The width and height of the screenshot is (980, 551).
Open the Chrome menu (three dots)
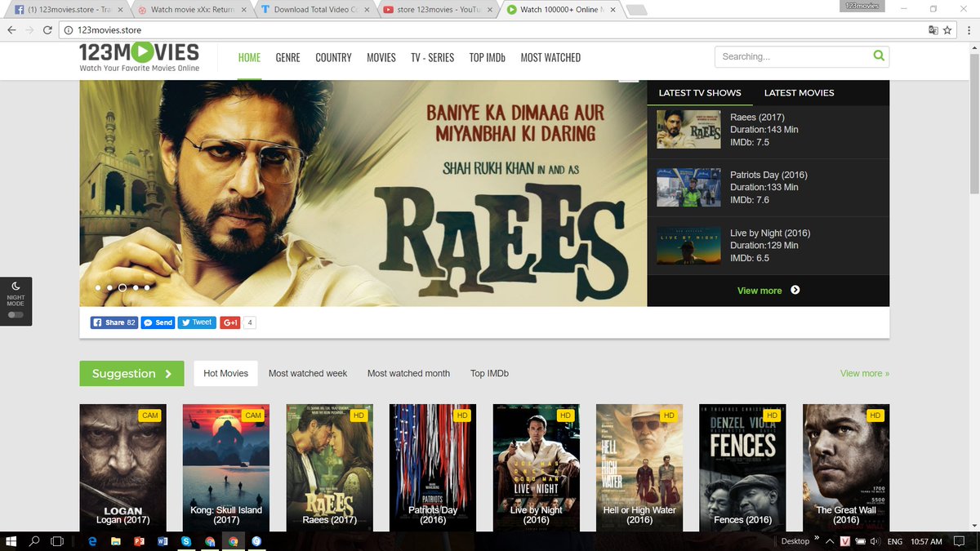click(968, 30)
